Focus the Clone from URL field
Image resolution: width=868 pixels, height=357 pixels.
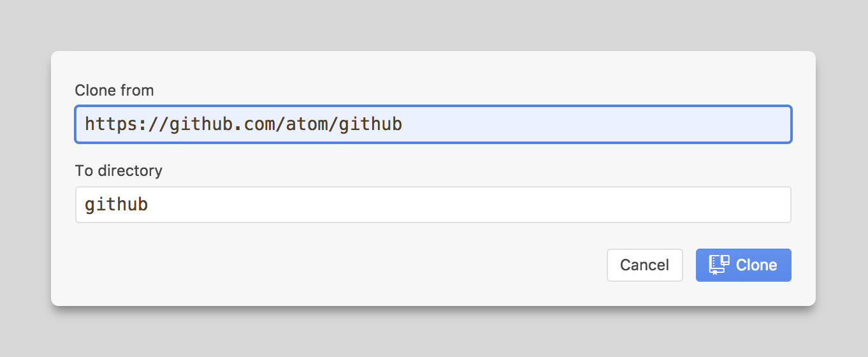(433, 124)
